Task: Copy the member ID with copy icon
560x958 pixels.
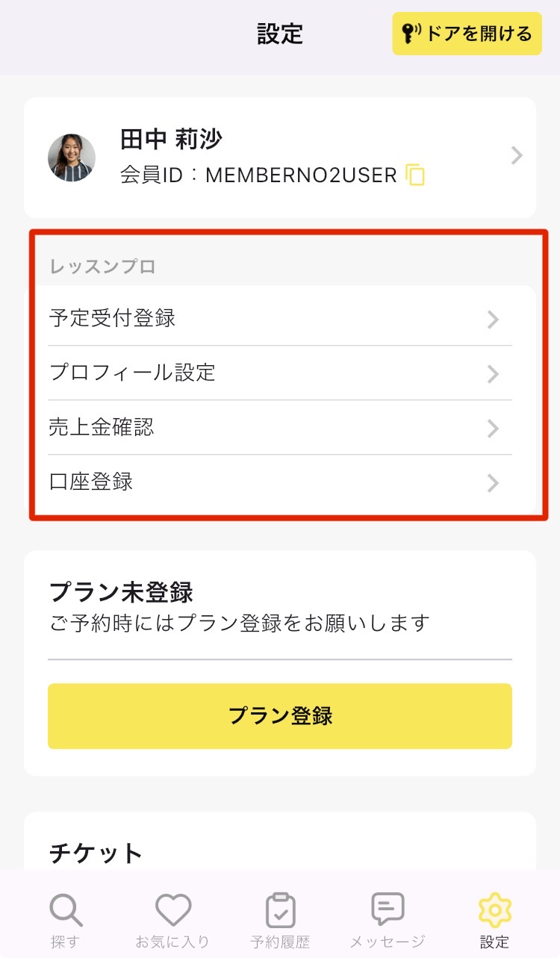Action: 415,175
